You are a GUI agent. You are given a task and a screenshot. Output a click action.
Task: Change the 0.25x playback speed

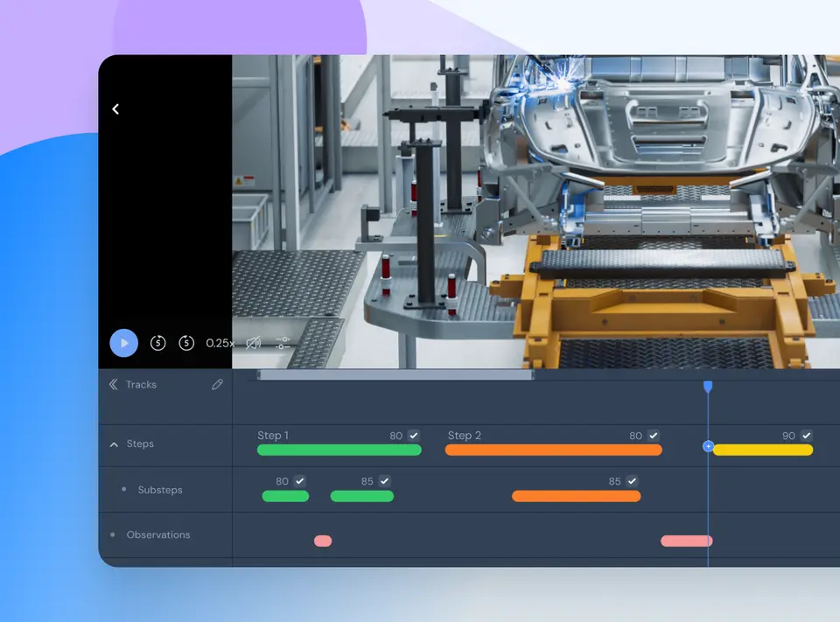point(220,343)
